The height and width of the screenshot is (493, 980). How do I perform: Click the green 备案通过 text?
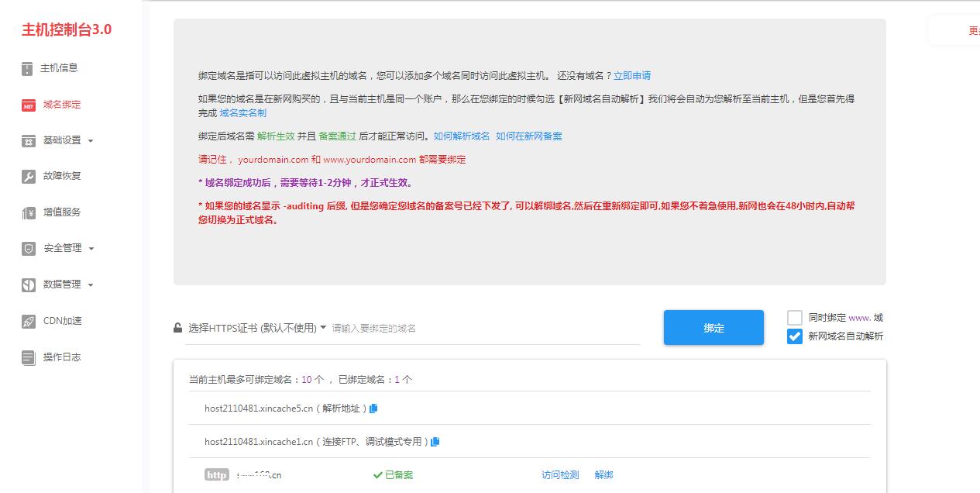pyautogui.click(x=338, y=136)
